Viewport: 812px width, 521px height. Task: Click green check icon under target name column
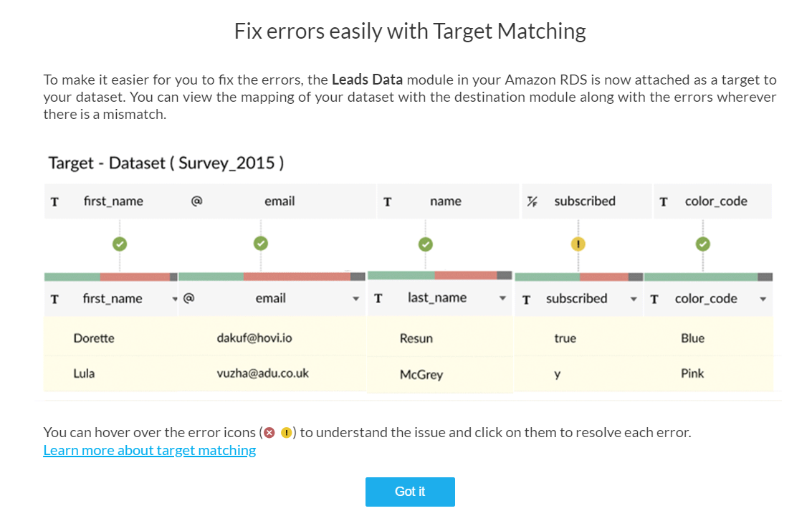click(x=425, y=244)
